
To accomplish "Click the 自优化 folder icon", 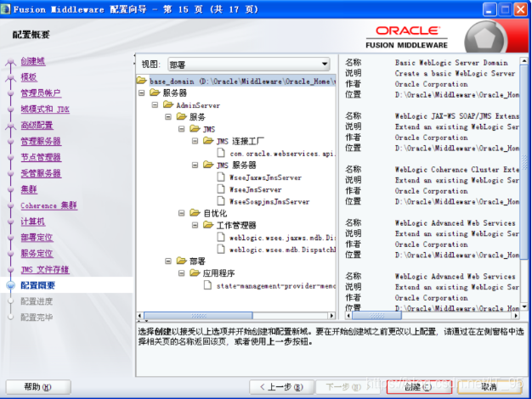I will [195, 213].
